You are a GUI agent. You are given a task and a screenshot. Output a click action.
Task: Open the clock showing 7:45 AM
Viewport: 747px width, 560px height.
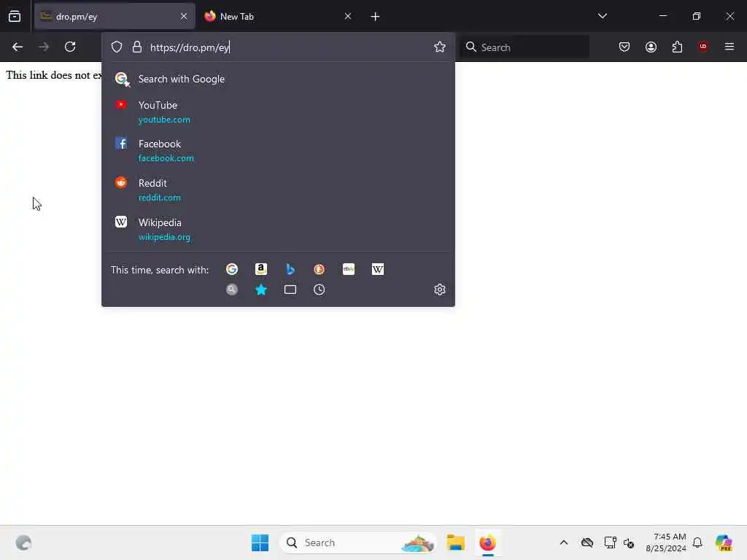[666, 542]
